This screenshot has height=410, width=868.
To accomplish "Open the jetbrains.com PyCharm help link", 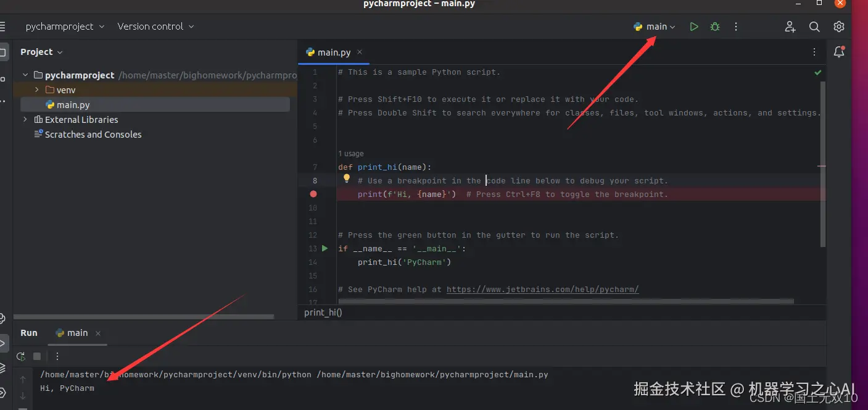I will pyautogui.click(x=542, y=289).
